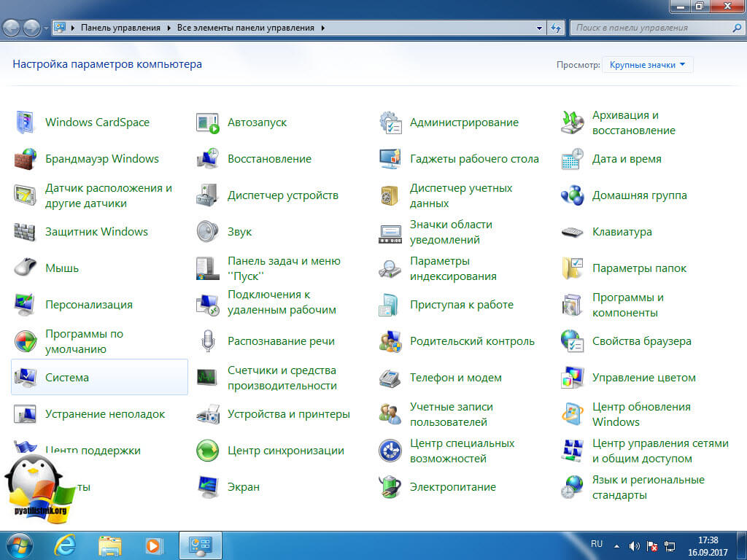The height and width of the screenshot is (560, 747).
Task: Click the Диспетчер устройств icon
Action: pos(207,195)
